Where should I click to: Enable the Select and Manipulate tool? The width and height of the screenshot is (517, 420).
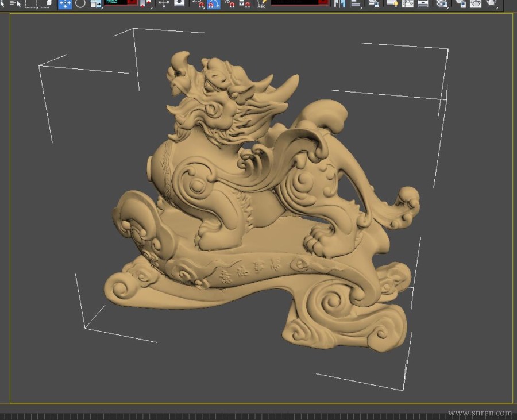tap(164, 3)
